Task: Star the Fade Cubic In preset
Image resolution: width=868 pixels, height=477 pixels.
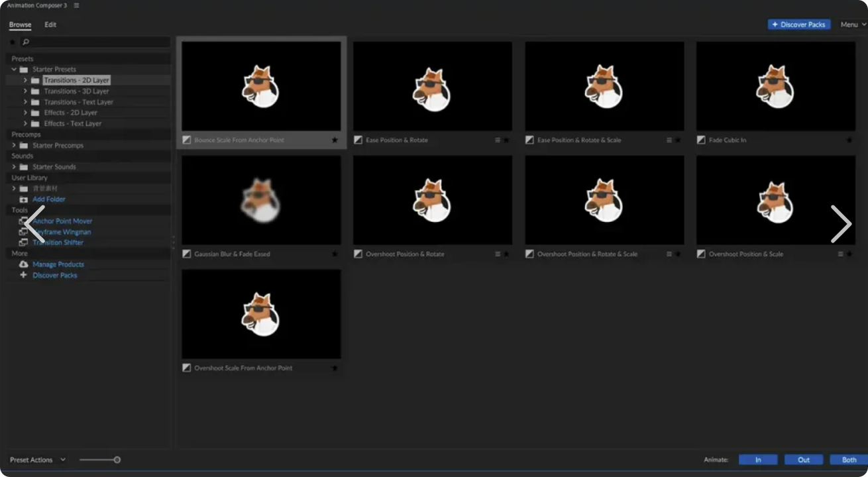Action: click(x=849, y=140)
